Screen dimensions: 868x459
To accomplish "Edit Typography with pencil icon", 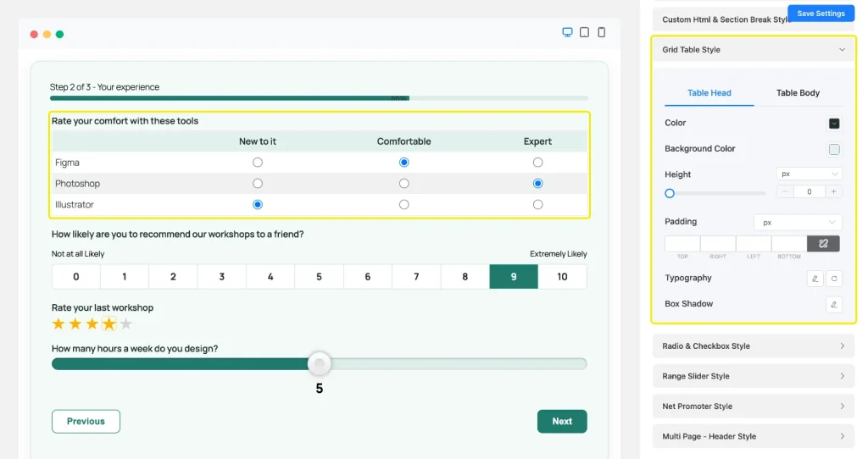I will coord(815,278).
